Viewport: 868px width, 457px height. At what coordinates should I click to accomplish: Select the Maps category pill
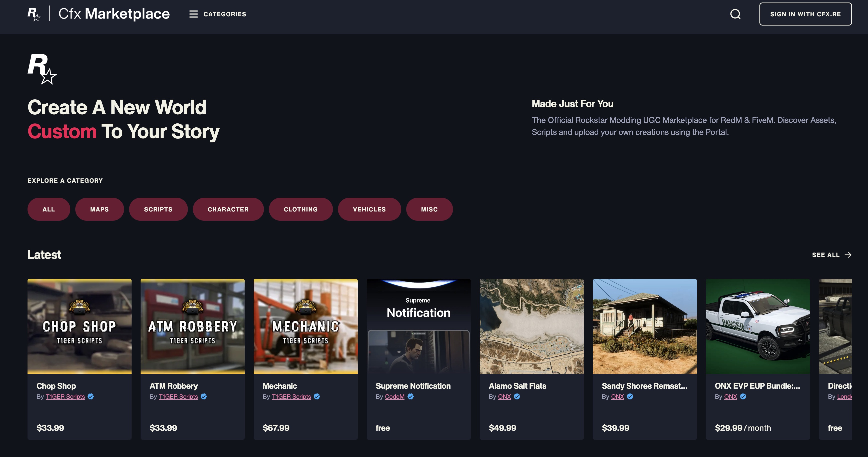click(99, 209)
